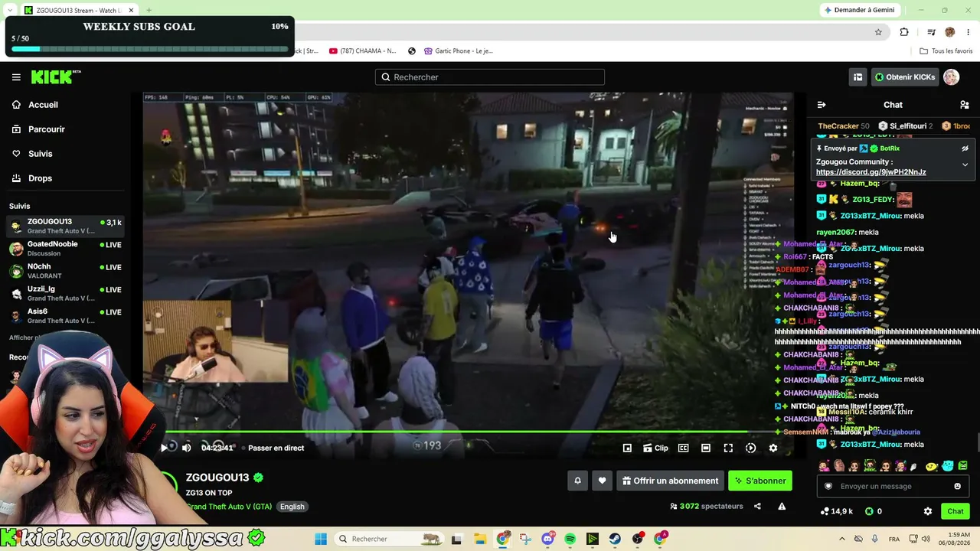Open the CHAAMA YouTube bookmark

362,51
